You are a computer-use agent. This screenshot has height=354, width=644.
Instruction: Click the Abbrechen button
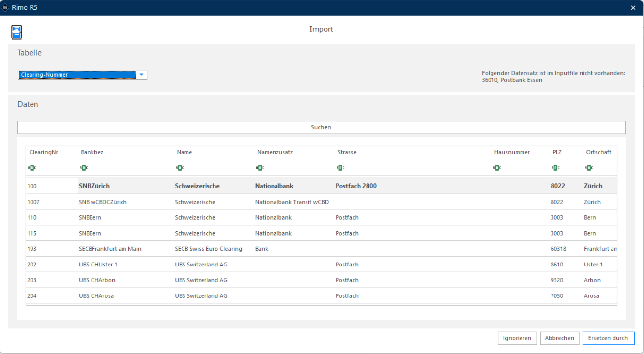tap(559, 338)
